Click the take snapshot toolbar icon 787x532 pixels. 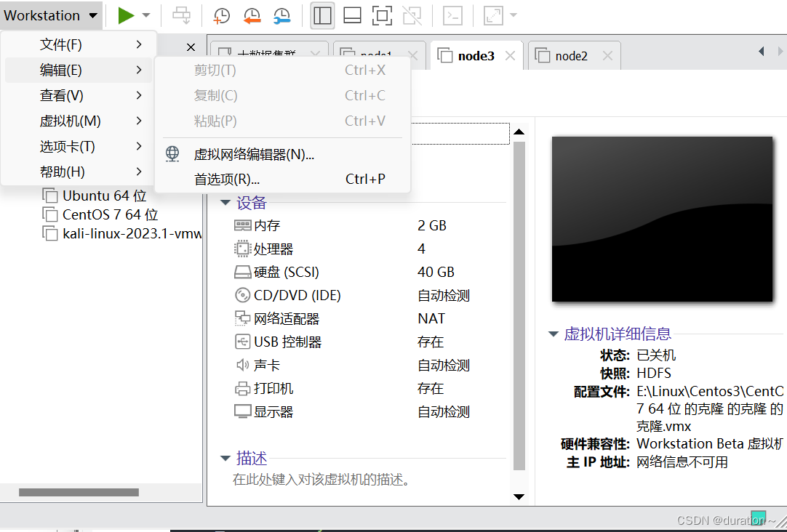click(x=220, y=15)
